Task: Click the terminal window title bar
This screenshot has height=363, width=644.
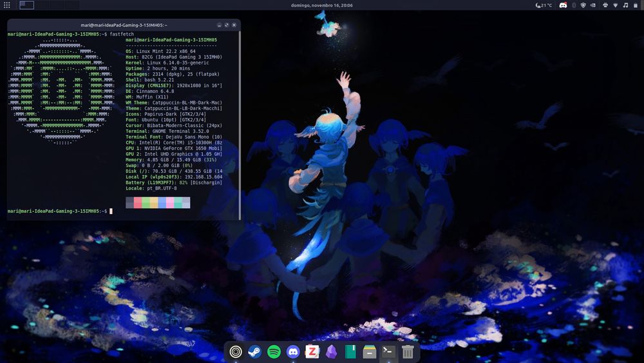Action: coord(124,25)
